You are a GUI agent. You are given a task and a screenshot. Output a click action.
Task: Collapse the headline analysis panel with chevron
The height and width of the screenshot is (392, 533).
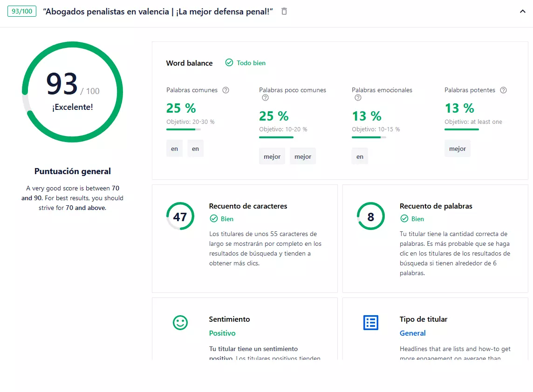tap(522, 12)
